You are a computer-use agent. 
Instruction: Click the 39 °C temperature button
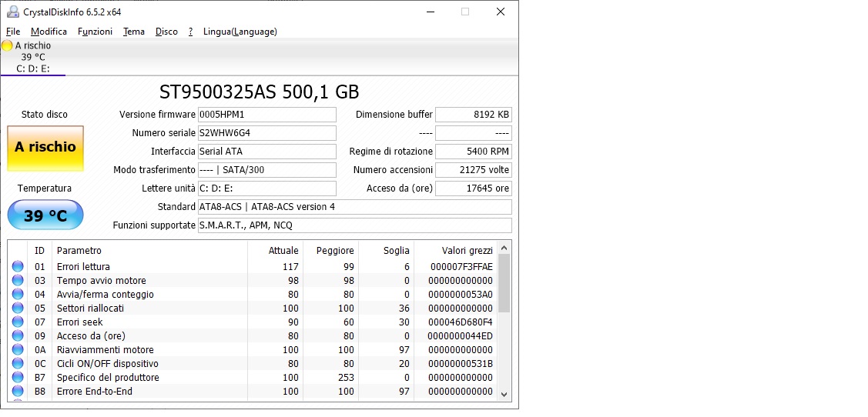pyautogui.click(x=45, y=215)
